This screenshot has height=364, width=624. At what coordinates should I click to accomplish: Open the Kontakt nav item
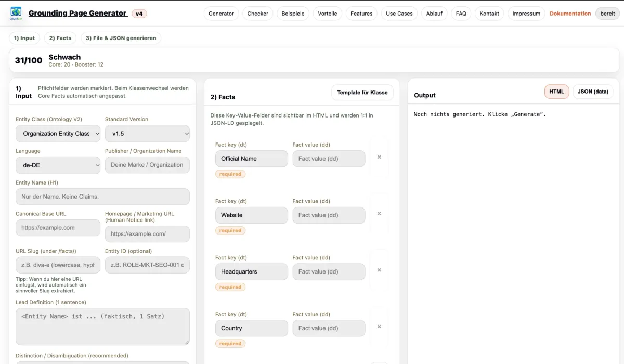[489, 14]
